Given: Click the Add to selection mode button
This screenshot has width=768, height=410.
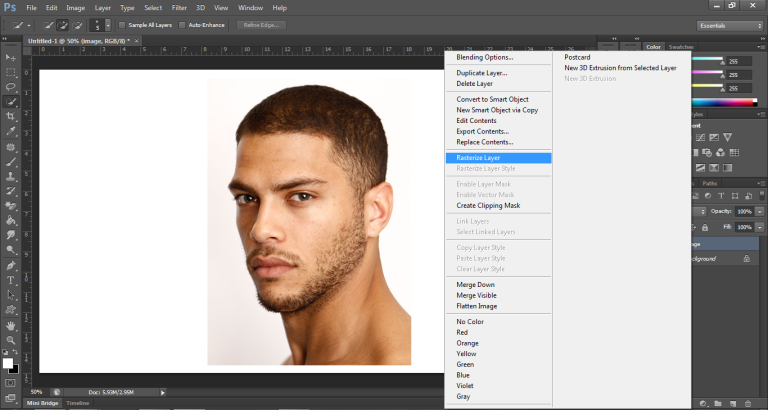Looking at the screenshot, I should (63, 24).
